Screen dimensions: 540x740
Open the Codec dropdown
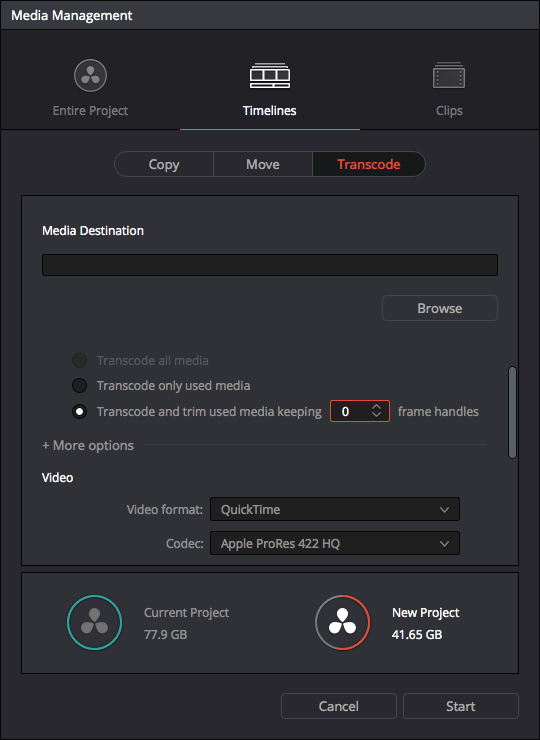pyautogui.click(x=335, y=543)
